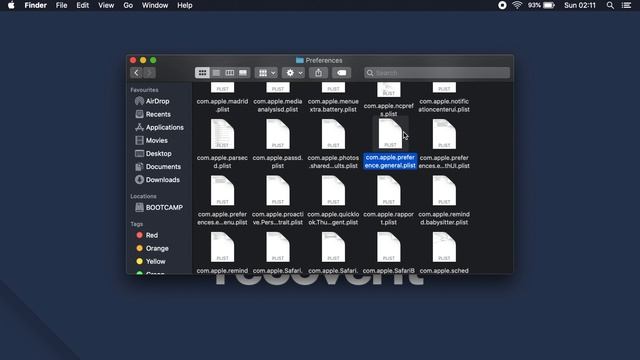Viewport: 640px width, 360px height.
Task: Select com.apple.madrid.plist file
Action: pyautogui.click(x=222, y=105)
